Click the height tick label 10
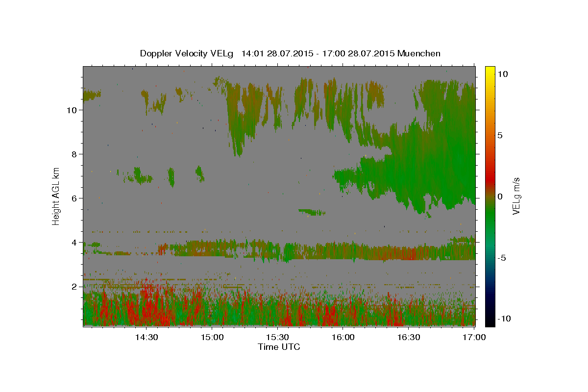This screenshot has width=588, height=392. [72, 110]
